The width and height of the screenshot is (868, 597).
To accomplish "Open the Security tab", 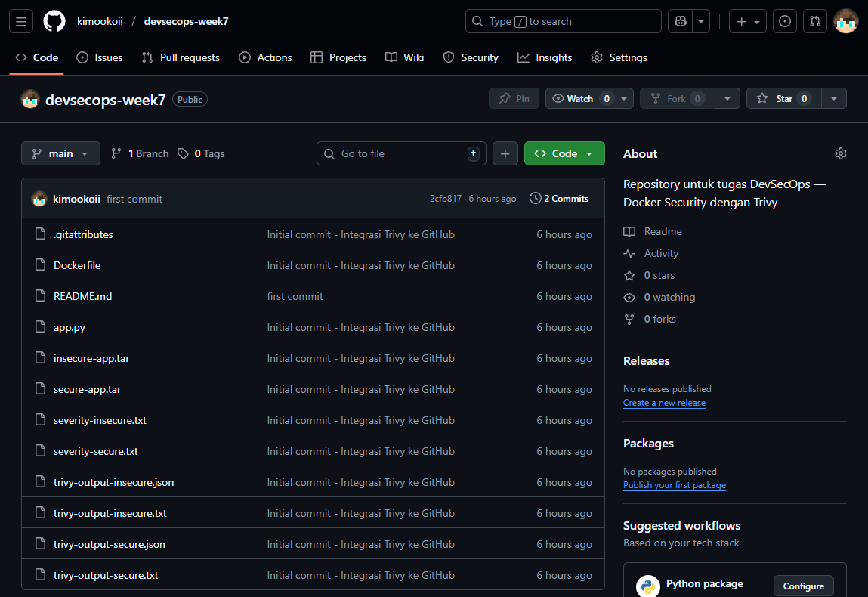I will (471, 57).
